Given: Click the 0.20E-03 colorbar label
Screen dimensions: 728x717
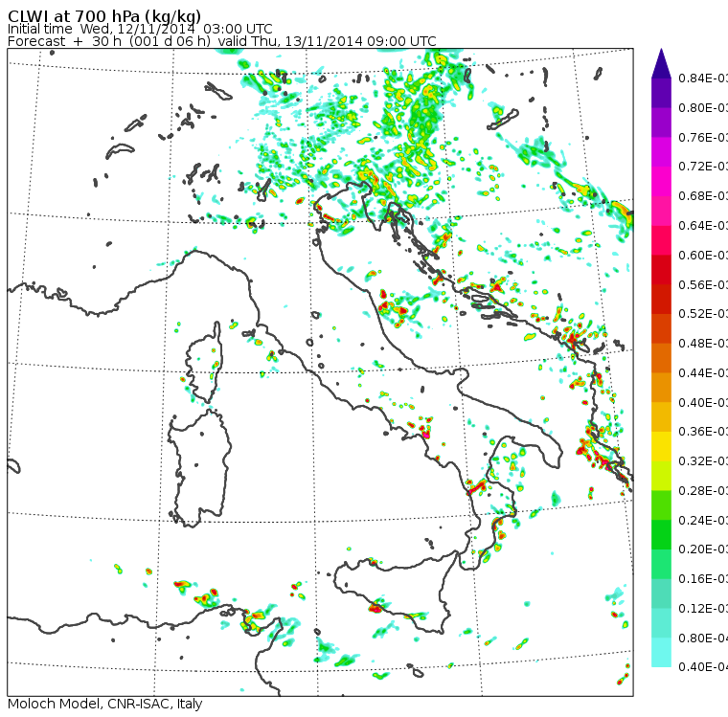Looking at the screenshot, I should click(703, 549).
